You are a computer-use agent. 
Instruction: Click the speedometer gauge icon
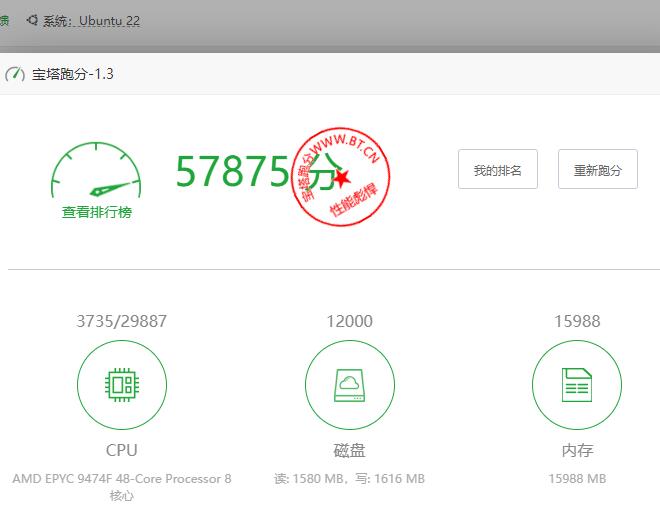click(96, 170)
